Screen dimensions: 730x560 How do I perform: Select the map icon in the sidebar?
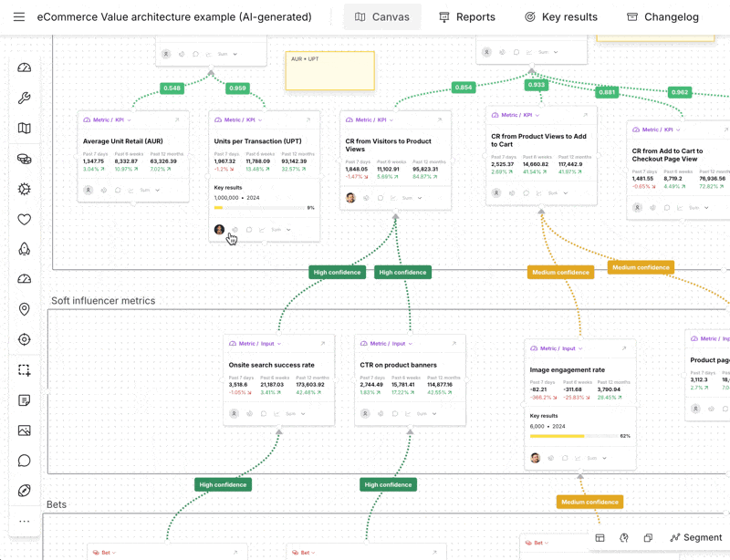pos(25,129)
